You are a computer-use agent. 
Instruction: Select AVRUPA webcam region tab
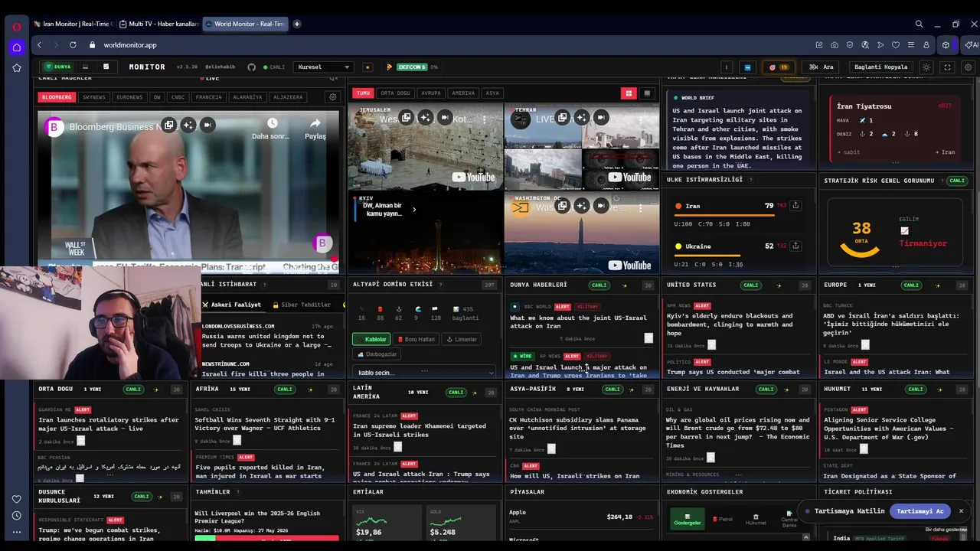pyautogui.click(x=431, y=93)
